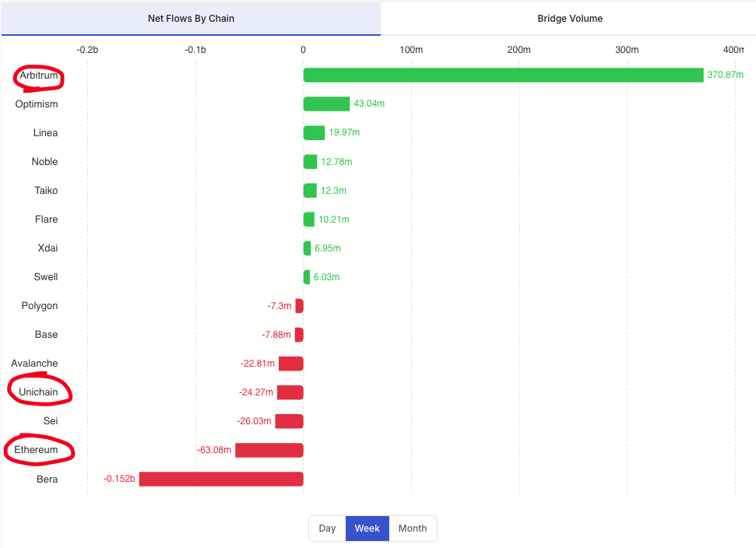Click the Flare chain label
This screenshot has height=548, width=756.
(46, 220)
